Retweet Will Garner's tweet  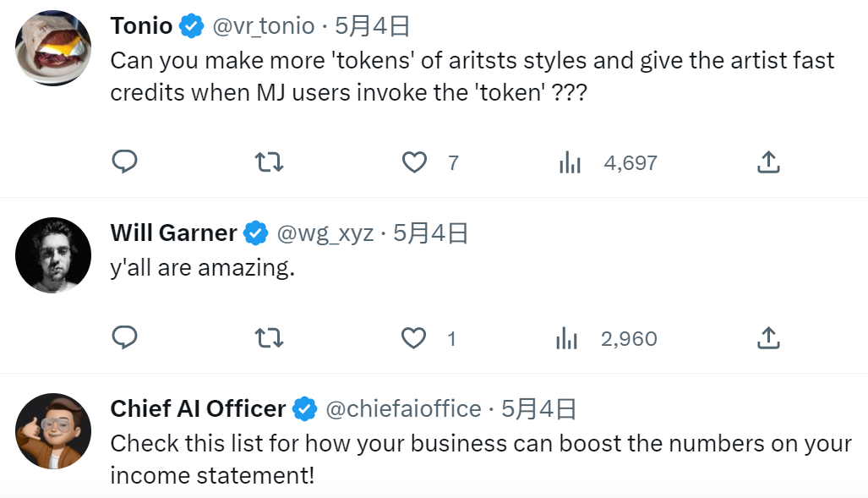(269, 338)
